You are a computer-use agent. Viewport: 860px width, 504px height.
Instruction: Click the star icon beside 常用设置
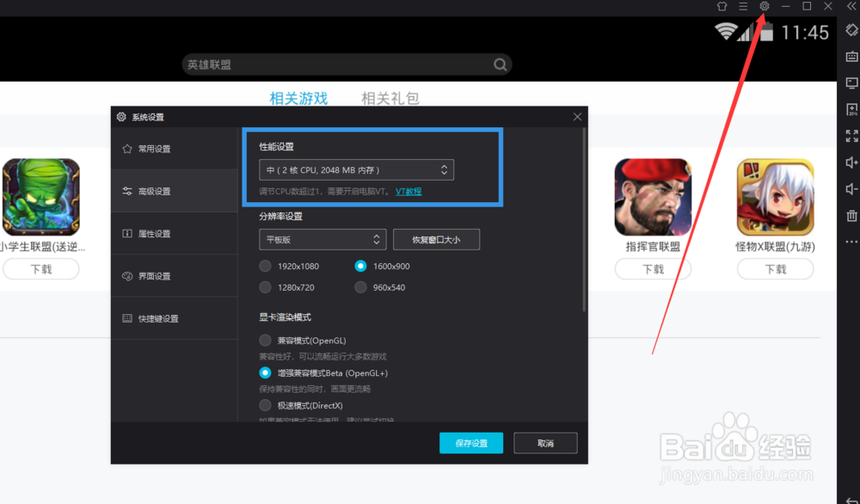127,149
